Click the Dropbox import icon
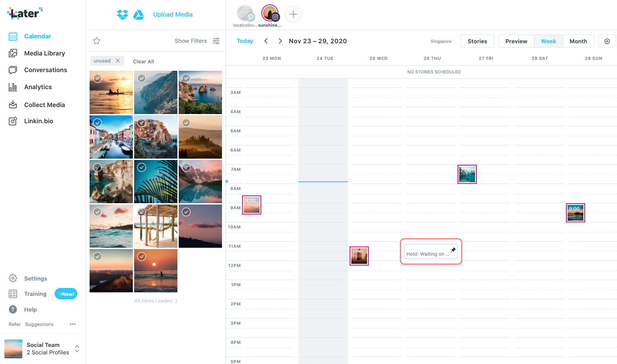 point(122,14)
